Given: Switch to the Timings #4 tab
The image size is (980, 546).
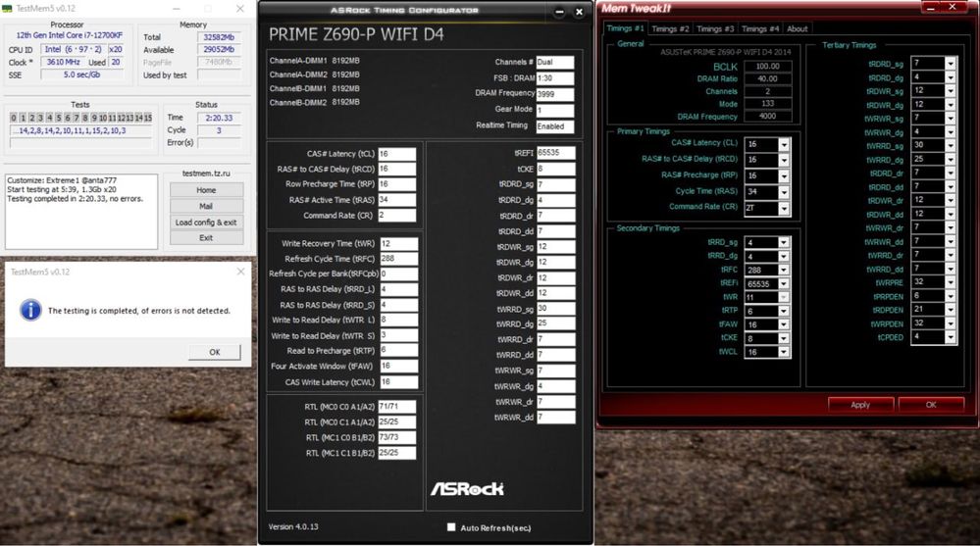Looking at the screenshot, I should click(x=760, y=28).
